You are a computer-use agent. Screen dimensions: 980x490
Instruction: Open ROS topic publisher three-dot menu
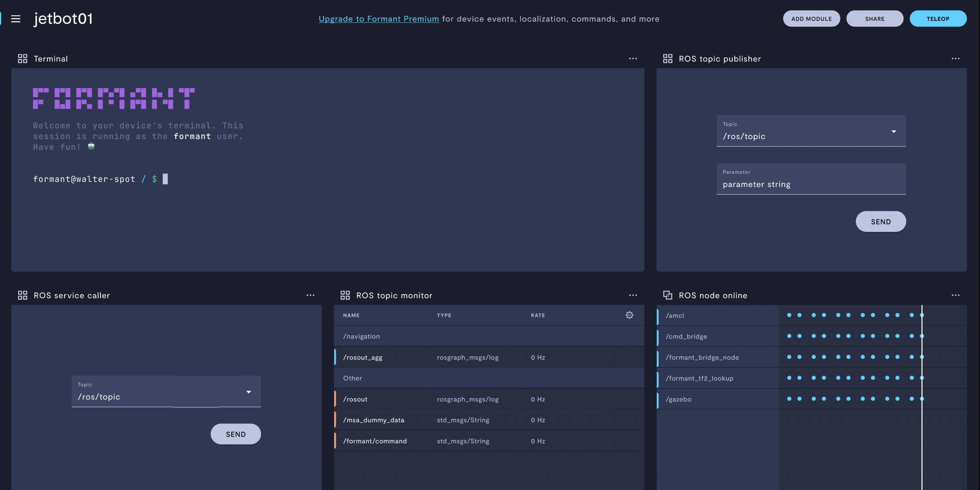point(955,58)
